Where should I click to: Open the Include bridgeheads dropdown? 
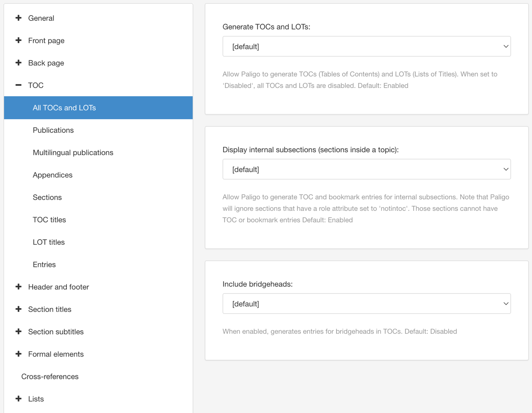(366, 303)
